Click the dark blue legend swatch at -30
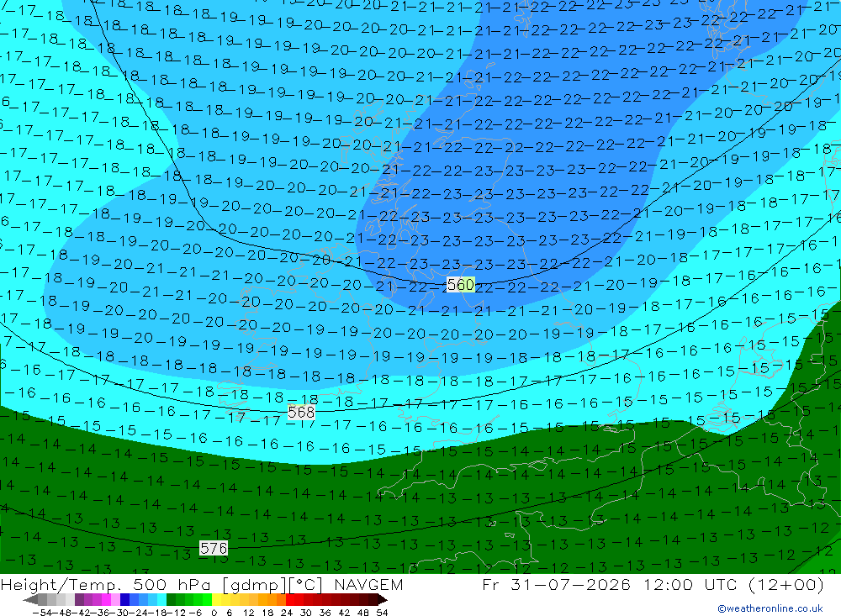 (x=124, y=600)
